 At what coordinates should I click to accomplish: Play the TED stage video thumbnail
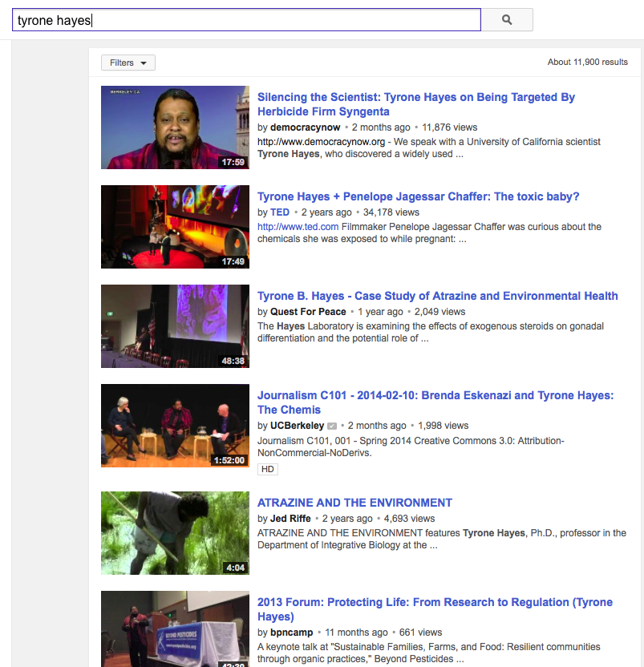coord(175,227)
